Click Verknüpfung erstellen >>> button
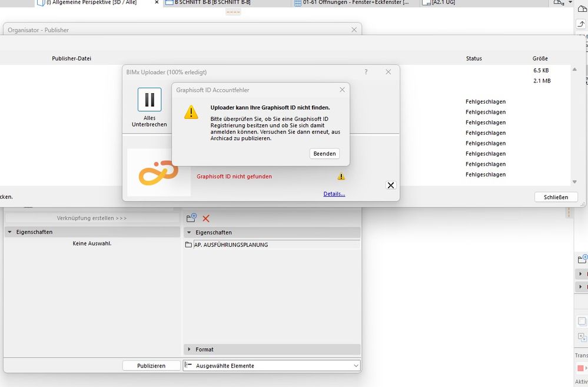This screenshot has height=387, width=588. point(92,218)
